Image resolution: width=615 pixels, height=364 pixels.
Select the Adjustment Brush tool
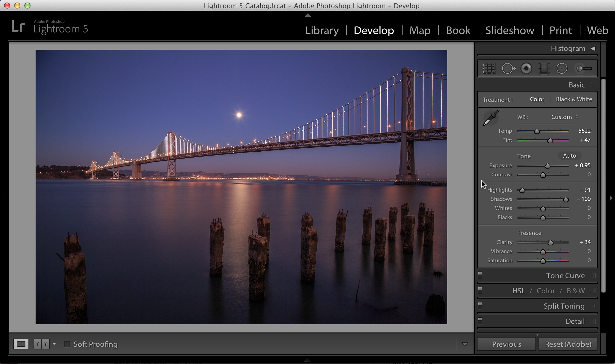click(x=583, y=69)
